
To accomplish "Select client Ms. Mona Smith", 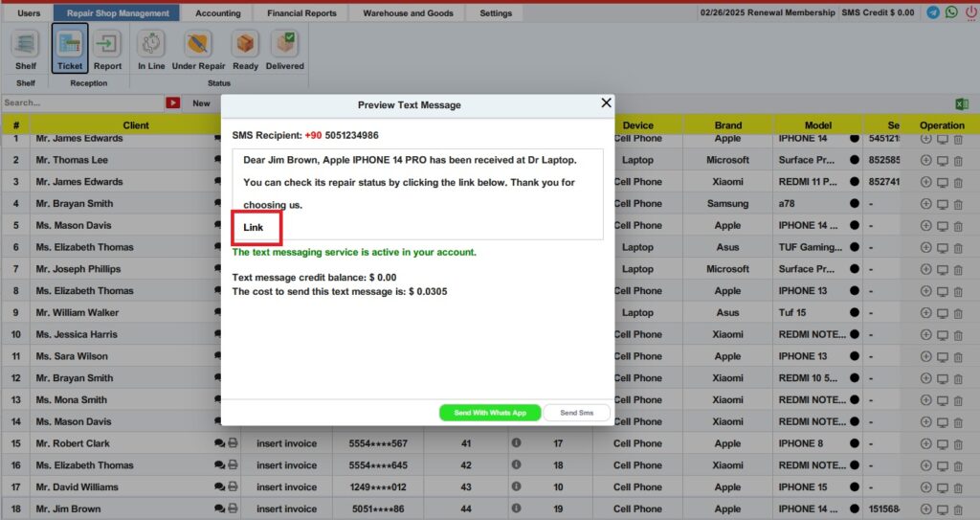I will (71, 399).
